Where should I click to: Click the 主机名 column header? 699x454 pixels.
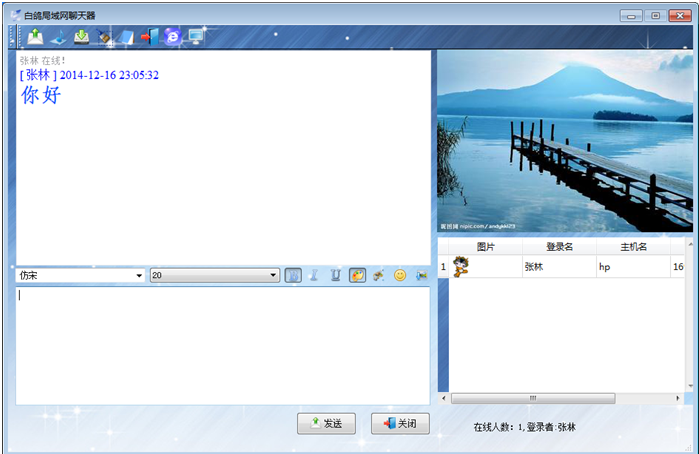click(x=633, y=247)
